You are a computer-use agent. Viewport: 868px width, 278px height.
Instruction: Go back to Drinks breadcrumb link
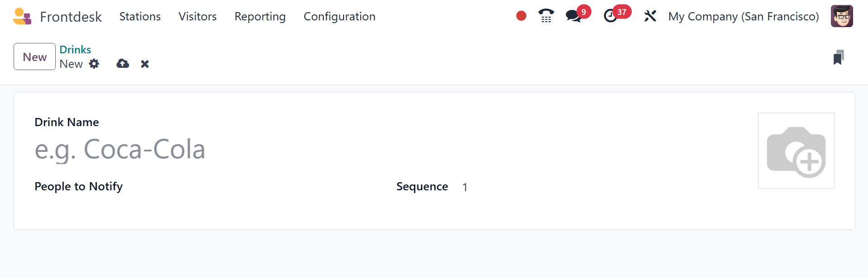75,49
